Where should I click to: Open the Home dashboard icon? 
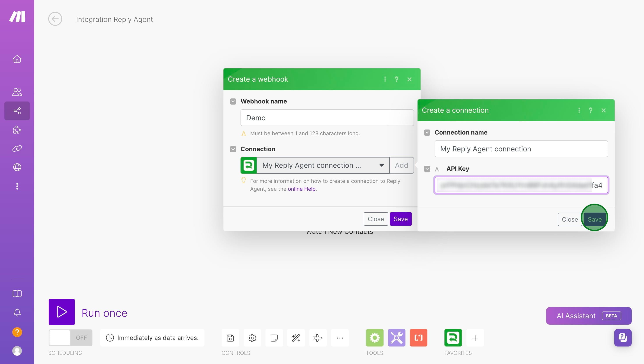tap(17, 59)
